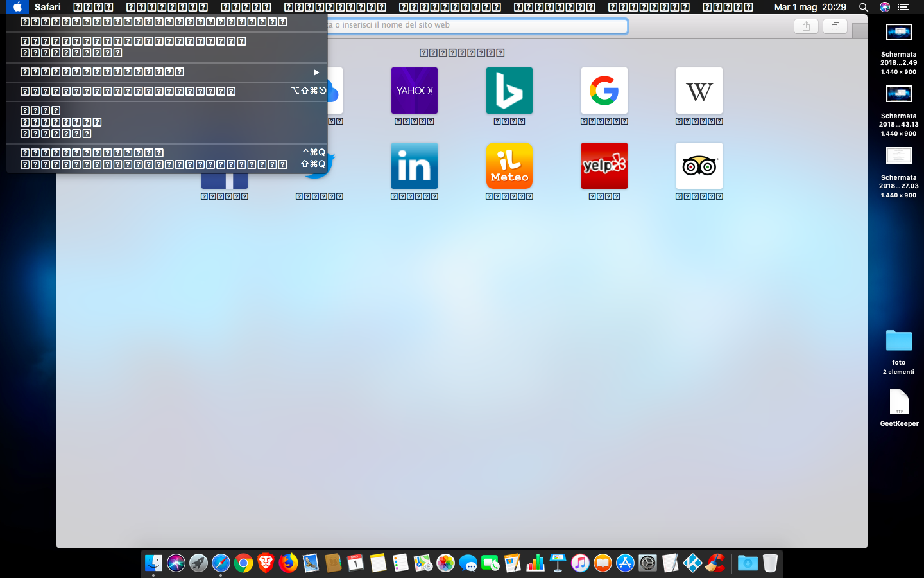Open the Yelp favorite tile
The width and height of the screenshot is (924, 578).
(604, 166)
